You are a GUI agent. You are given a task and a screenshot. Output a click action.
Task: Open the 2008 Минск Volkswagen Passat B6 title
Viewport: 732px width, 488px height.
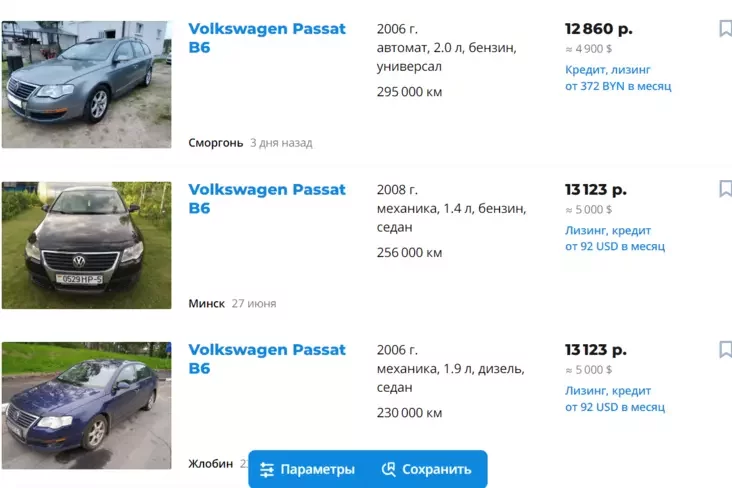point(267,198)
